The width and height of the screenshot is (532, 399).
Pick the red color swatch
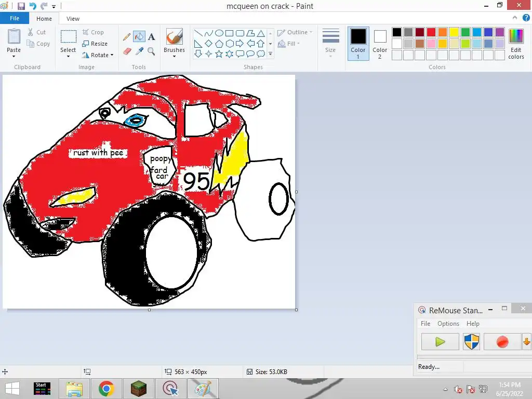pos(431,32)
